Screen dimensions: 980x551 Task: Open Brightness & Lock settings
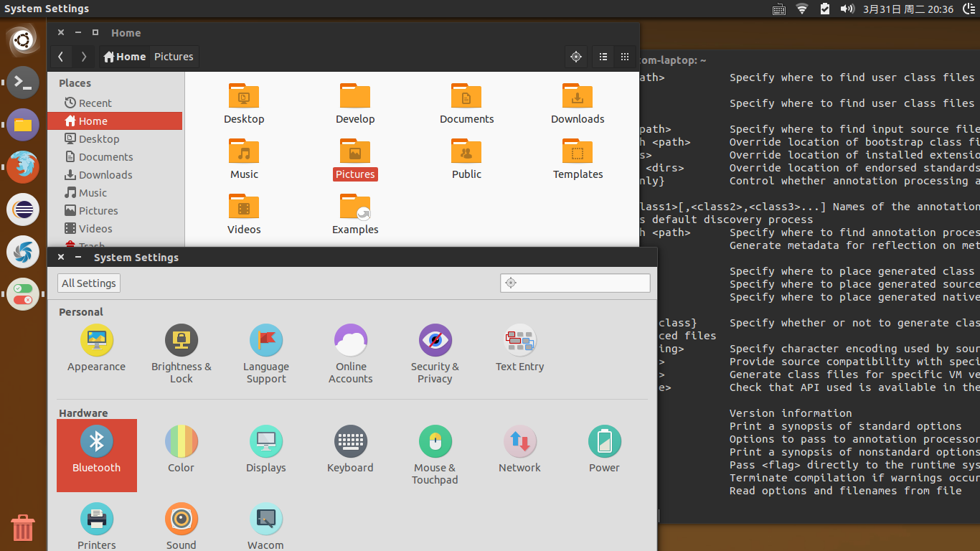click(182, 354)
